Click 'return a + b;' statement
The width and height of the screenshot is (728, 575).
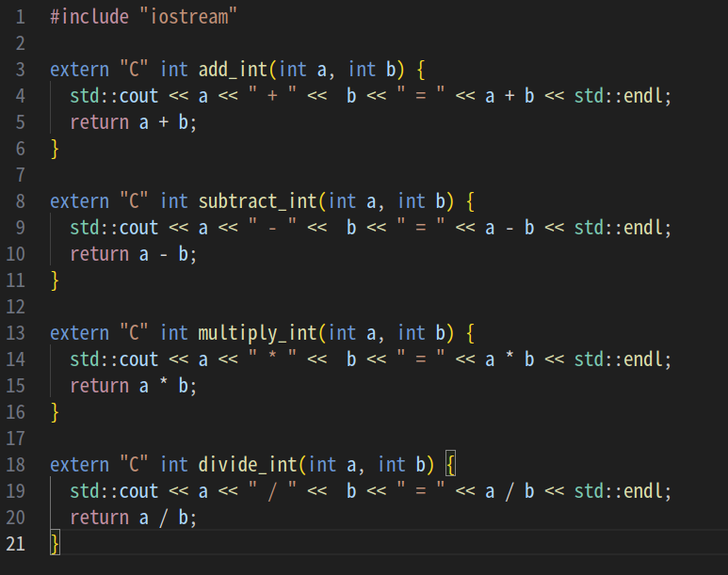133,122
